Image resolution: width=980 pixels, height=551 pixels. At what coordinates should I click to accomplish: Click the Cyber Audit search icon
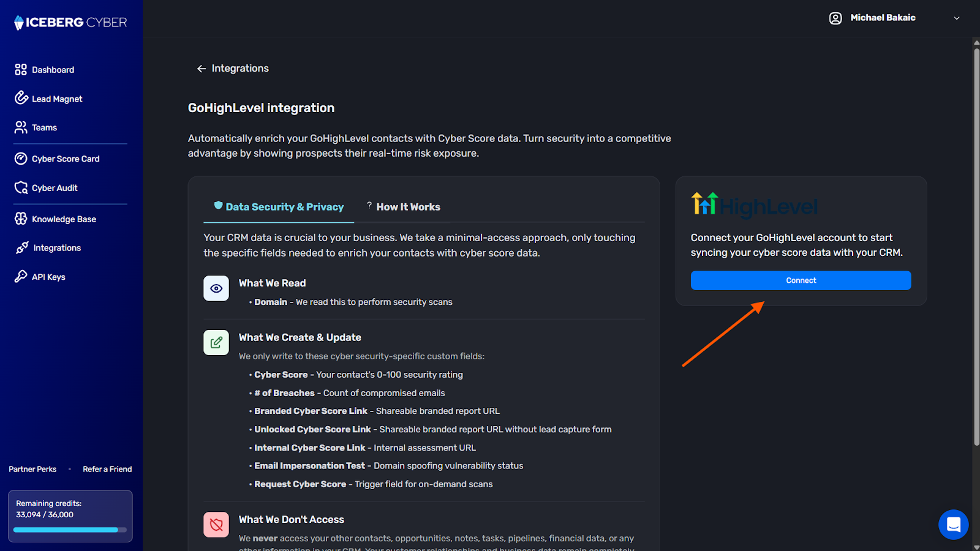coord(21,187)
